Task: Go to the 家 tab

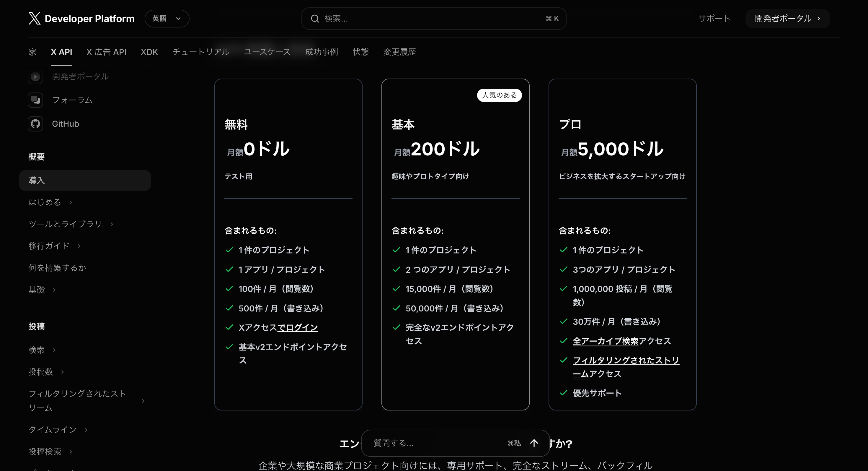Action: pyautogui.click(x=32, y=52)
